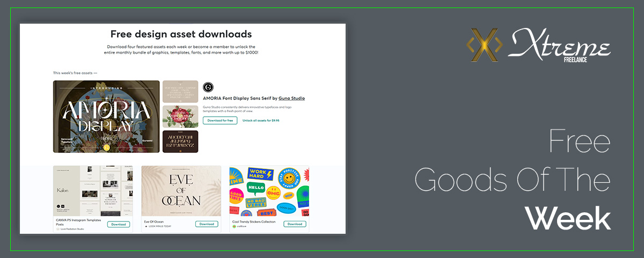
Task: Click the Craftlove shop avatar icon
Action: (x=235, y=226)
